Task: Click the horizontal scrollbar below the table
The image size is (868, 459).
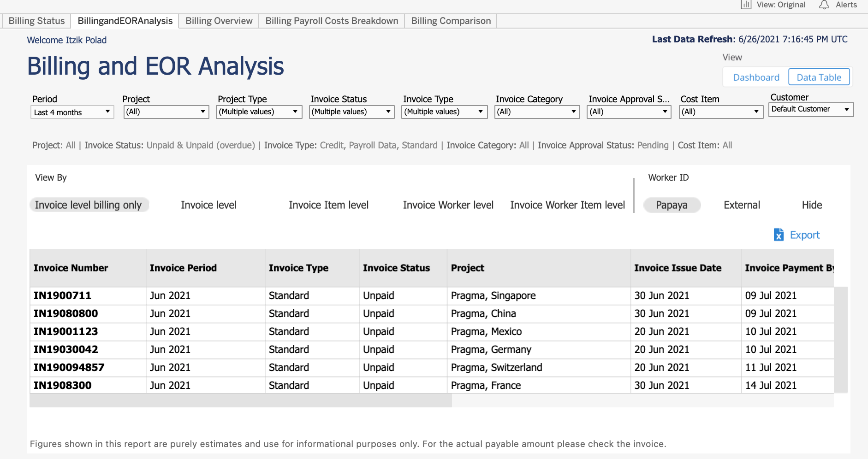Action: pos(240,400)
